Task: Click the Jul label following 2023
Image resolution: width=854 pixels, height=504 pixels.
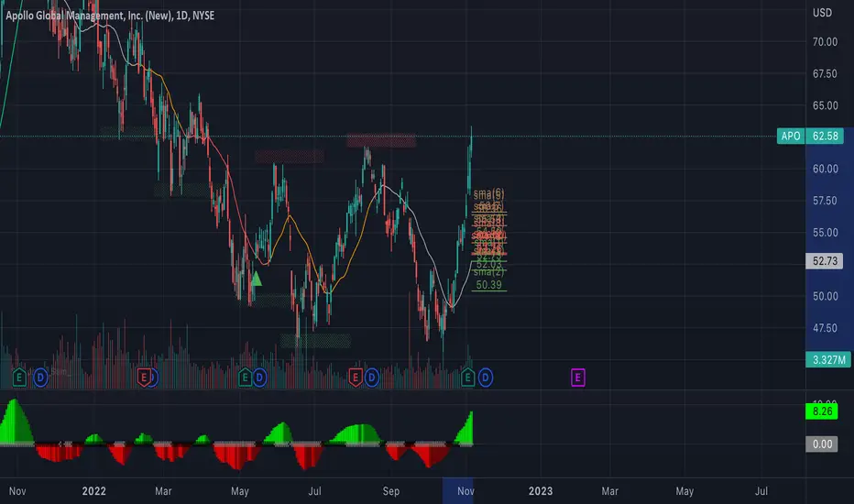Action: (761, 491)
